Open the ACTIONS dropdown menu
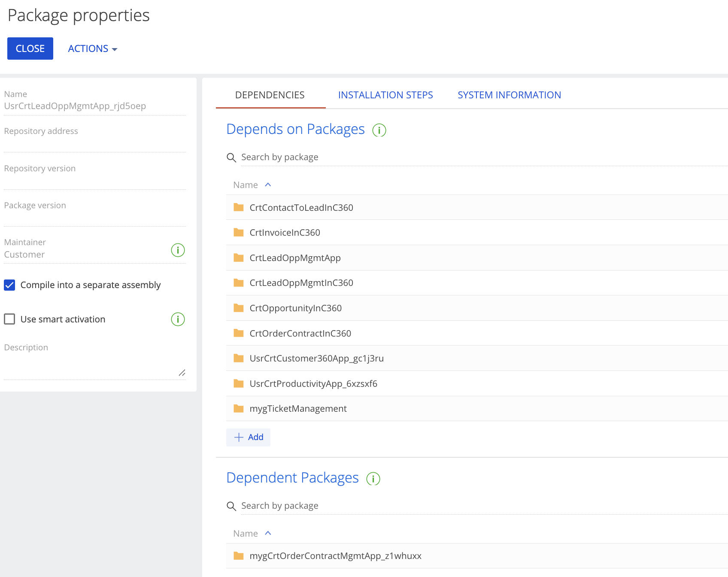This screenshot has width=728, height=577. [x=92, y=49]
